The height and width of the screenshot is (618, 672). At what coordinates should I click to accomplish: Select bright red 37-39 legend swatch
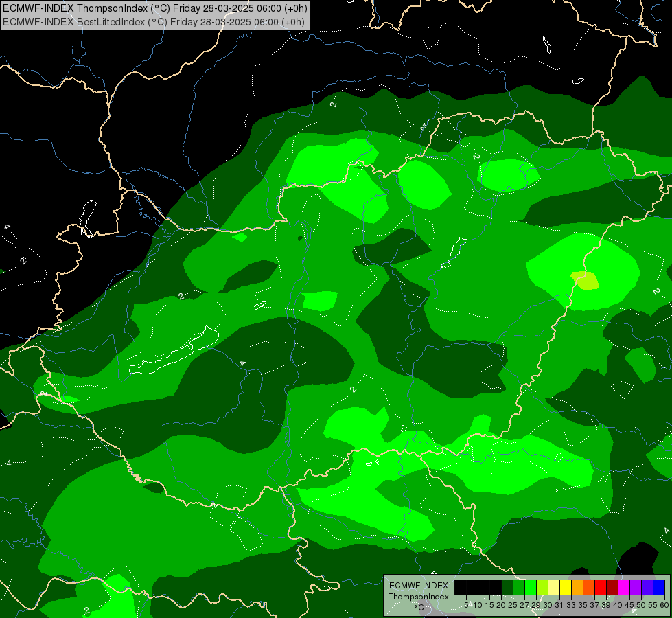[x=601, y=587]
